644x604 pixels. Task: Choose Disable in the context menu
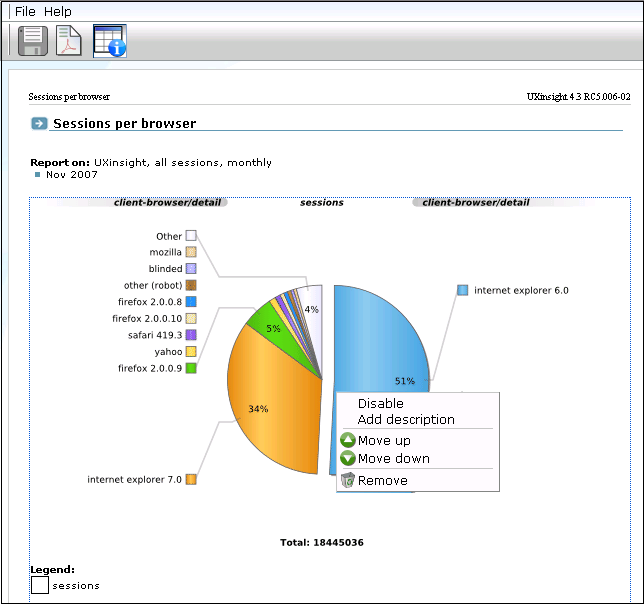(x=381, y=403)
